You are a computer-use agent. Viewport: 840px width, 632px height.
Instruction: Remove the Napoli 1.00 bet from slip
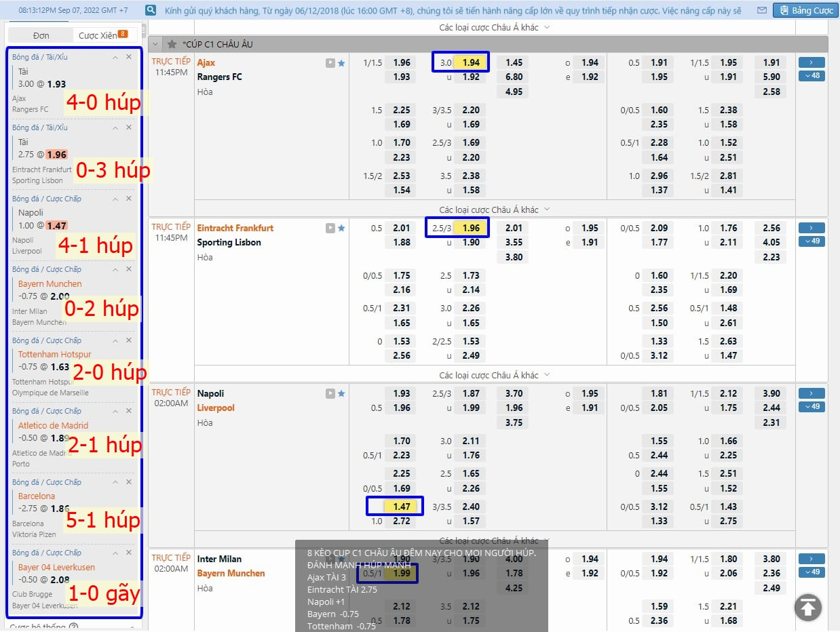pyautogui.click(x=129, y=199)
